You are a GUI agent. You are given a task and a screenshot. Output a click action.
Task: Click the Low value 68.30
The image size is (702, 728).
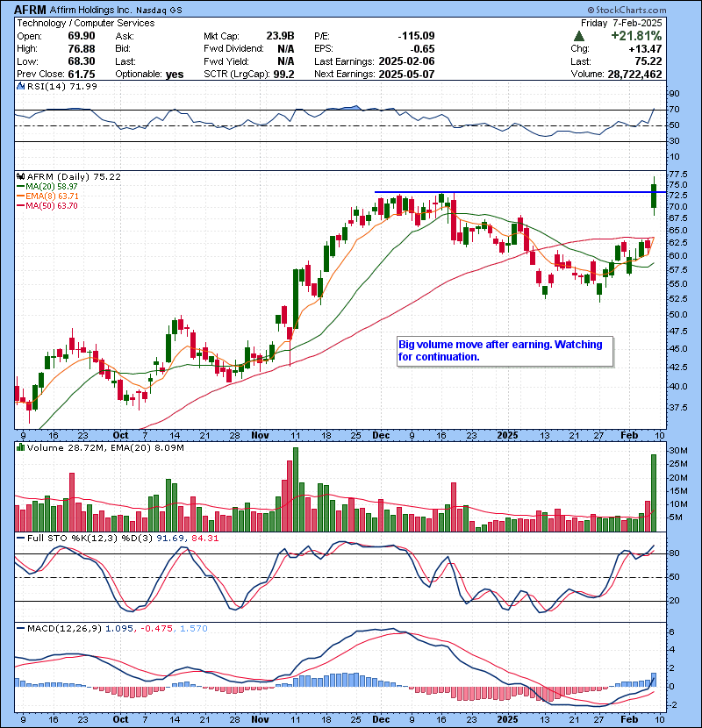click(82, 61)
